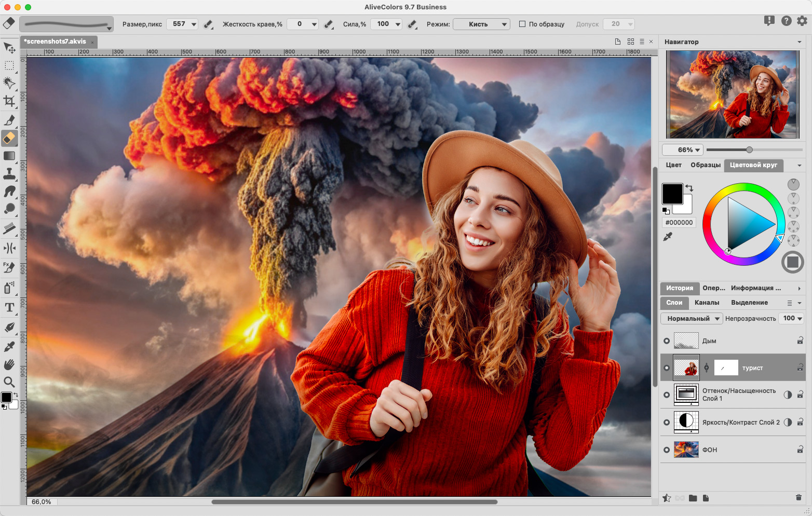This screenshot has width=812, height=516.
Task: Activate the Zoom magnifier tool
Action: point(9,382)
